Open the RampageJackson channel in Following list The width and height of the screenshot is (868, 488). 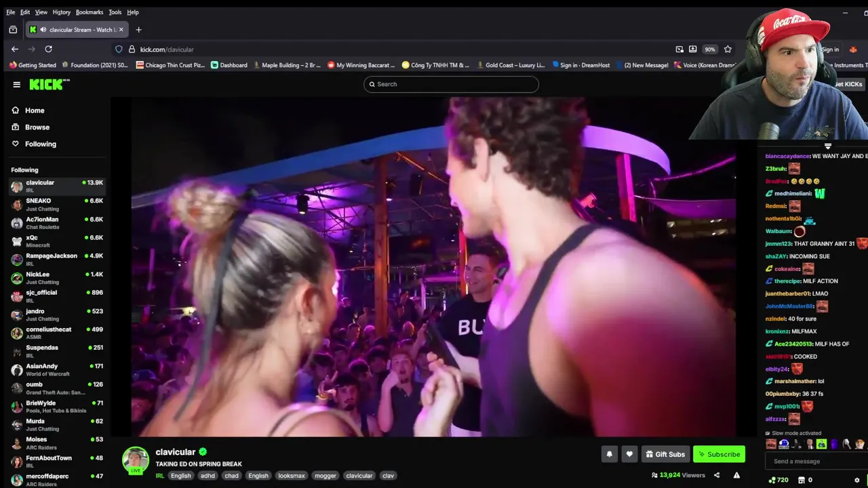pos(57,260)
